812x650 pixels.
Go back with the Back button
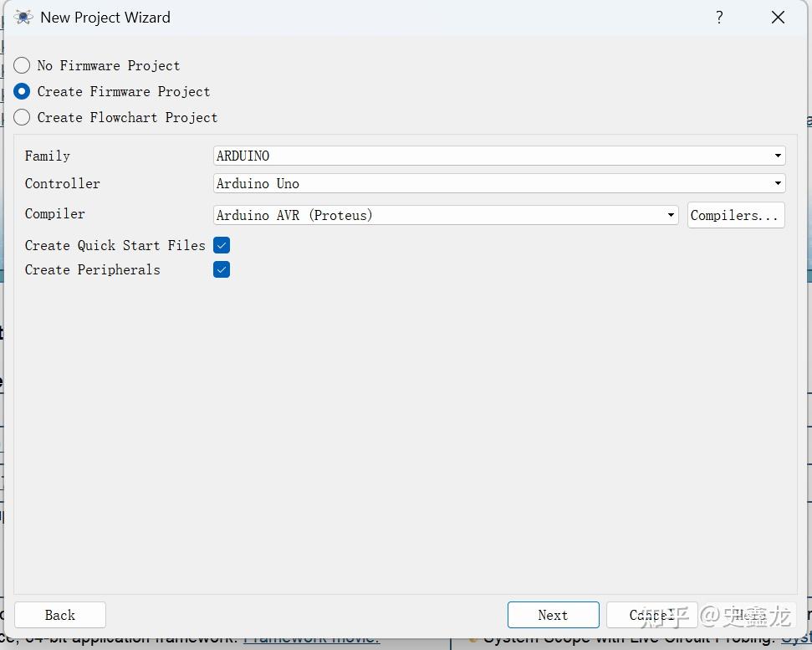pyautogui.click(x=60, y=615)
